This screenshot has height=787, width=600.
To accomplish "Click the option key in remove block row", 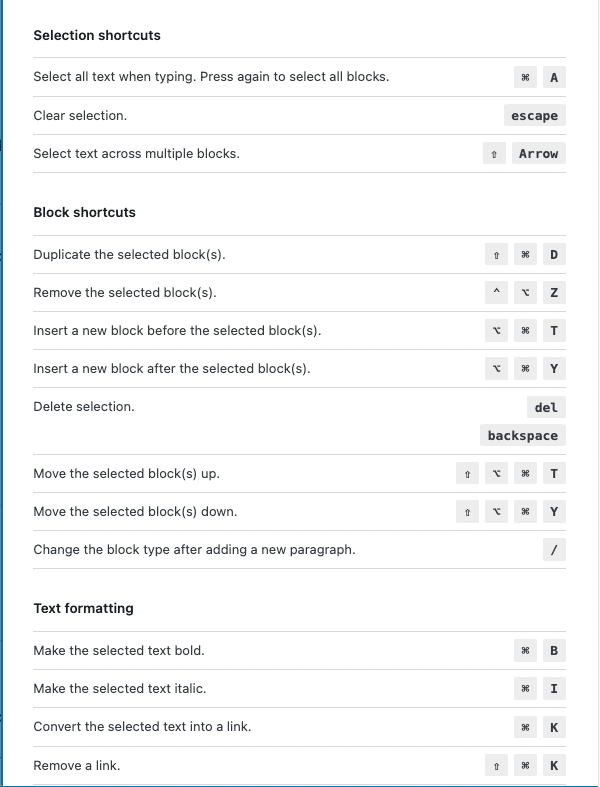I will [525, 293].
